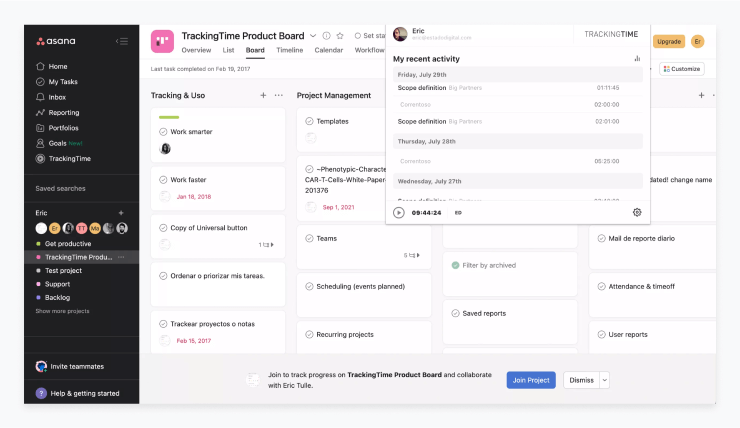Mark Work faster task complete
740x428 pixels.
163,180
